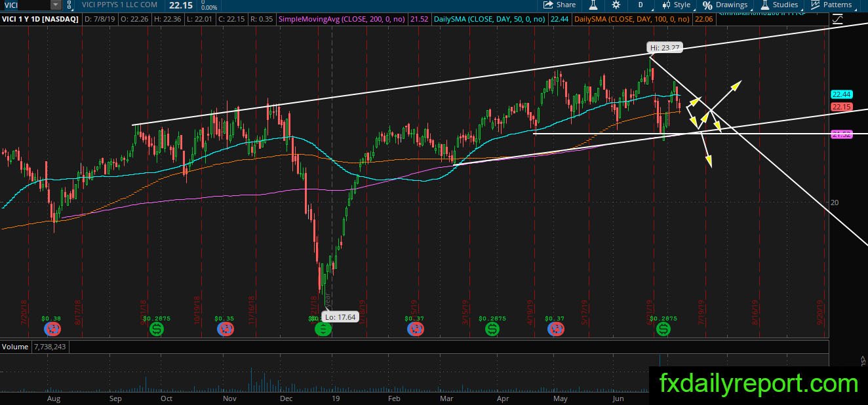The height and width of the screenshot is (405, 868).
Task: Click the magenta 21.52 price axis label
Action: point(840,134)
